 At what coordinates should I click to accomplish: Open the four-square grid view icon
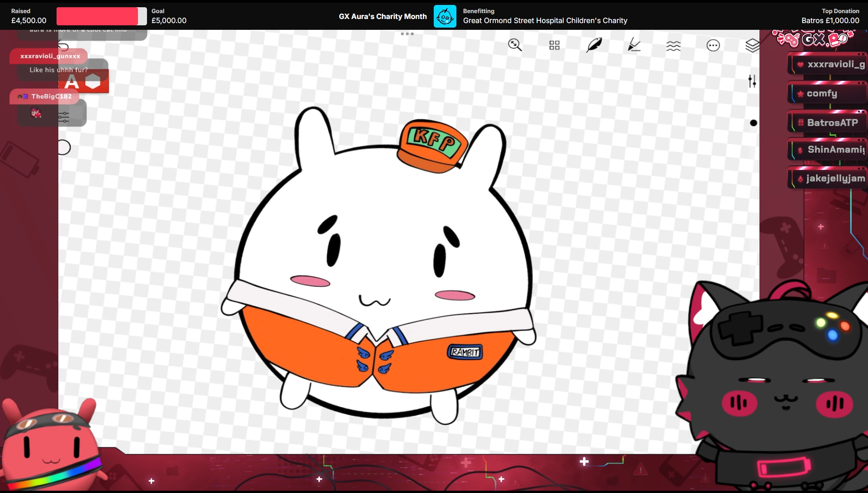[554, 45]
